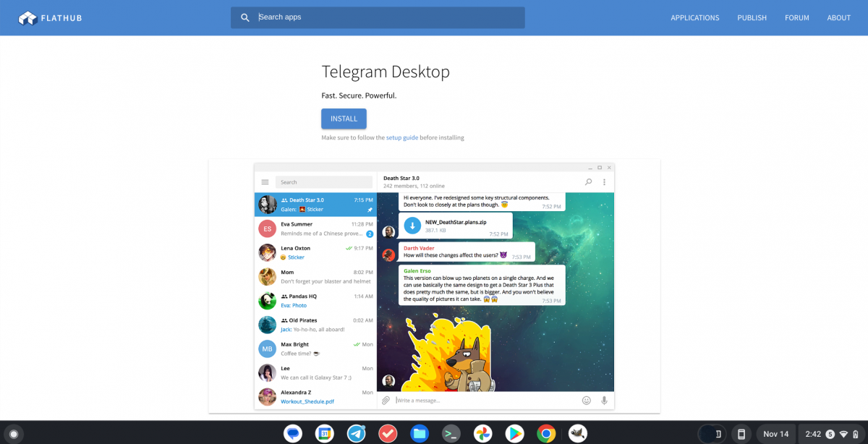The image size is (868, 444).
Task: Go to the FORUM section
Action: [796, 17]
